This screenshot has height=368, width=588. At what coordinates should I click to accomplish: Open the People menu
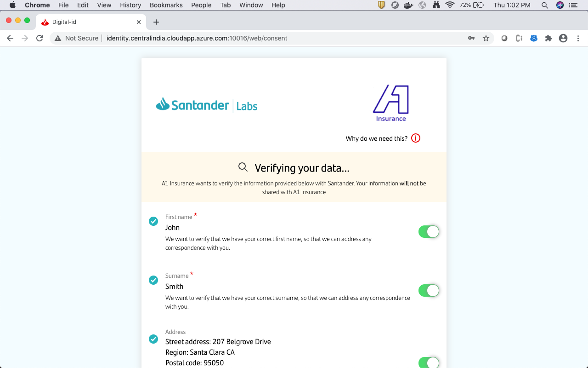[201, 5]
